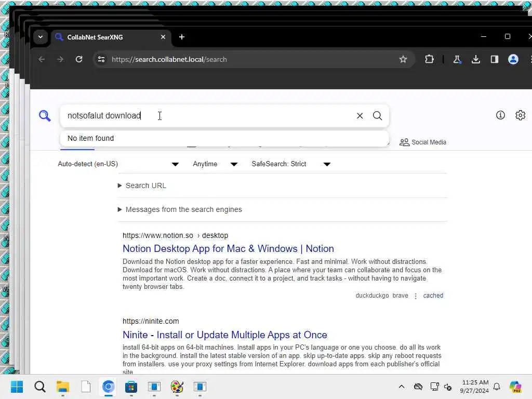Switch to the Social Media category
This screenshot has height=399, width=532.
(423, 142)
